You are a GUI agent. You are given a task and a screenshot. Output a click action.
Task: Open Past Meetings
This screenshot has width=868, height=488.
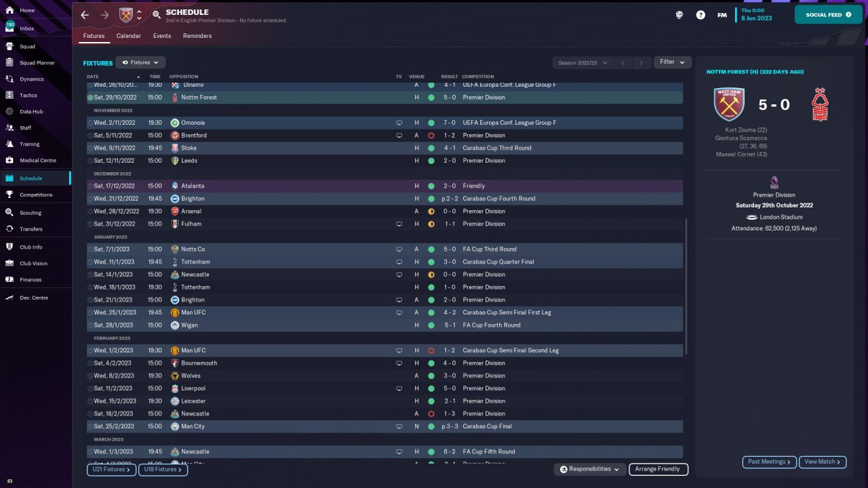(x=769, y=462)
